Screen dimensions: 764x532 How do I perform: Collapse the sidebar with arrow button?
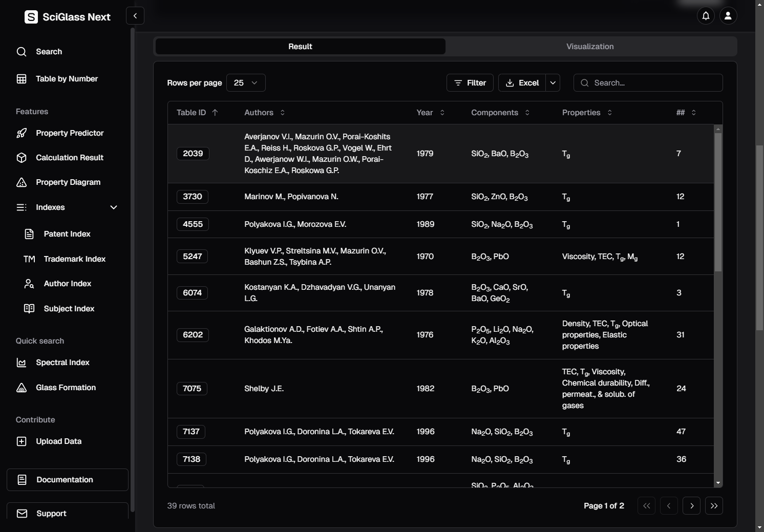[x=135, y=16]
